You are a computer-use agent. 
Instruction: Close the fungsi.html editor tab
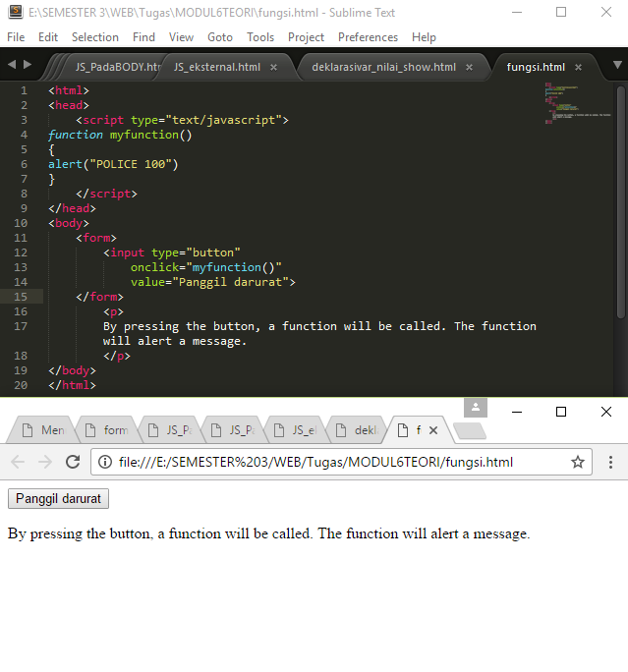578,67
